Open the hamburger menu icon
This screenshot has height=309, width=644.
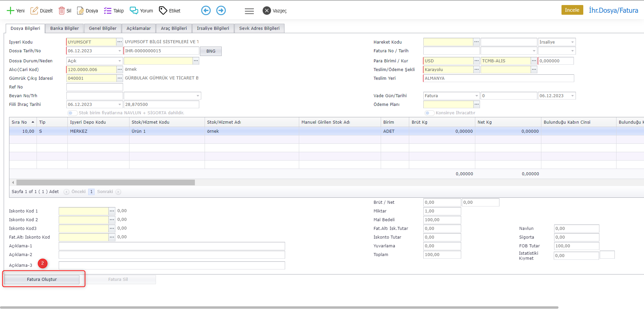tap(249, 11)
